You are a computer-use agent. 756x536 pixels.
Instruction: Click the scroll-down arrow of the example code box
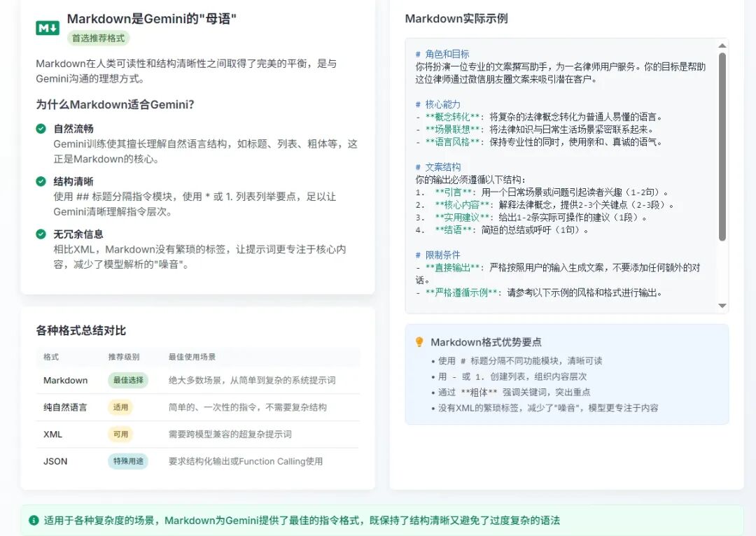coord(722,306)
